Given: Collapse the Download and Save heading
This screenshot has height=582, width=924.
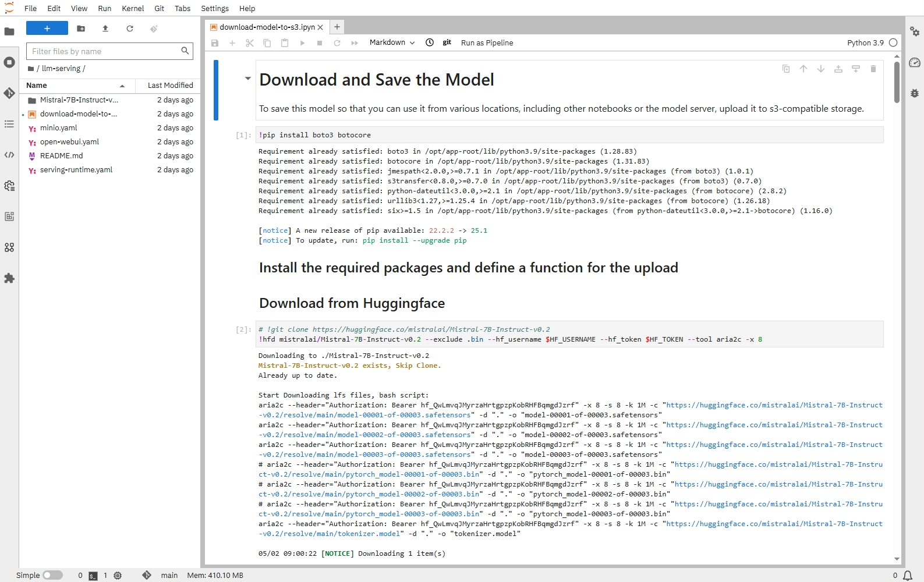Looking at the screenshot, I should click(x=247, y=78).
